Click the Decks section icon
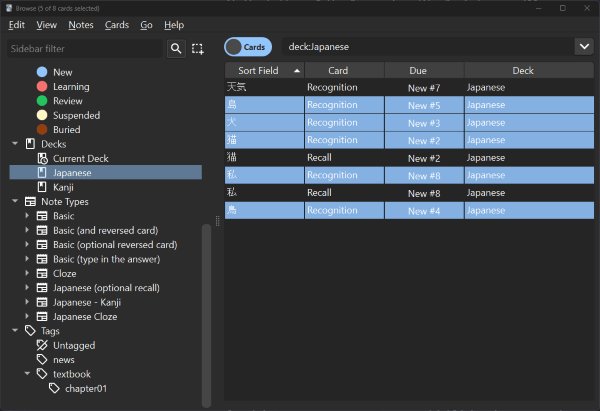The height and width of the screenshot is (411, 600). pos(30,144)
